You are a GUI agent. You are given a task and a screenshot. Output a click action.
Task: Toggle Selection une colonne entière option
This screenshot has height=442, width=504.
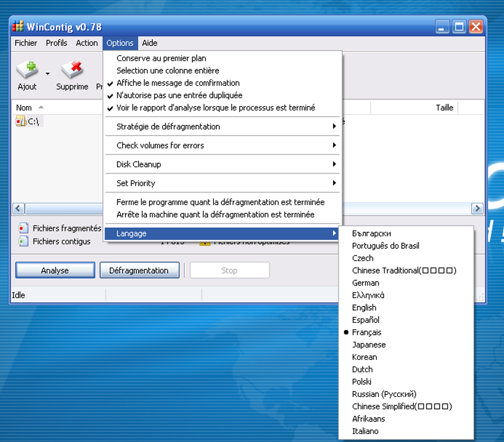[222, 70]
